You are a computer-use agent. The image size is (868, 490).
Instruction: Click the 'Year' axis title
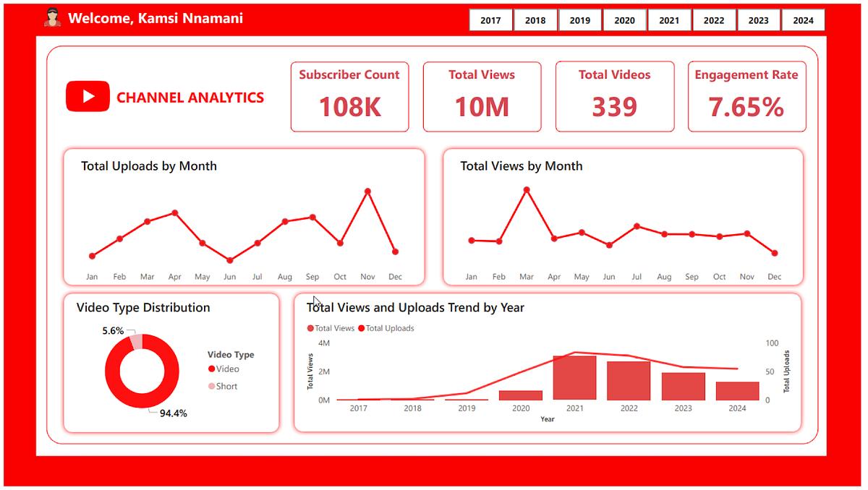tap(548, 419)
